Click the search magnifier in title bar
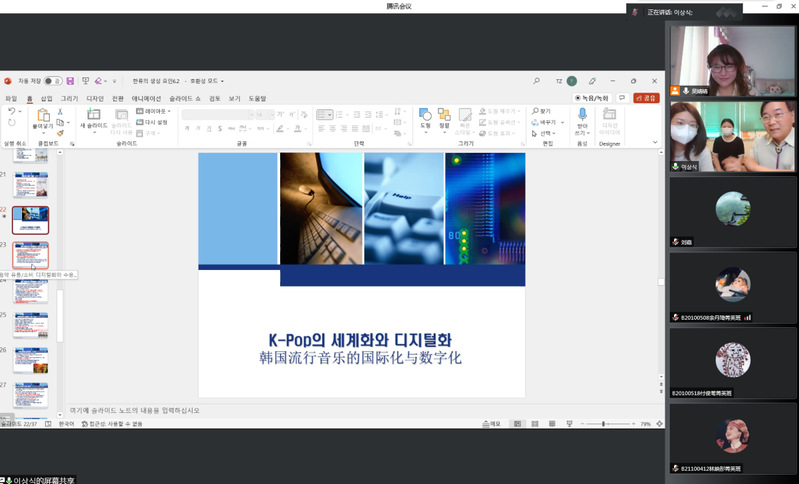The height and width of the screenshot is (484, 799). click(x=536, y=81)
